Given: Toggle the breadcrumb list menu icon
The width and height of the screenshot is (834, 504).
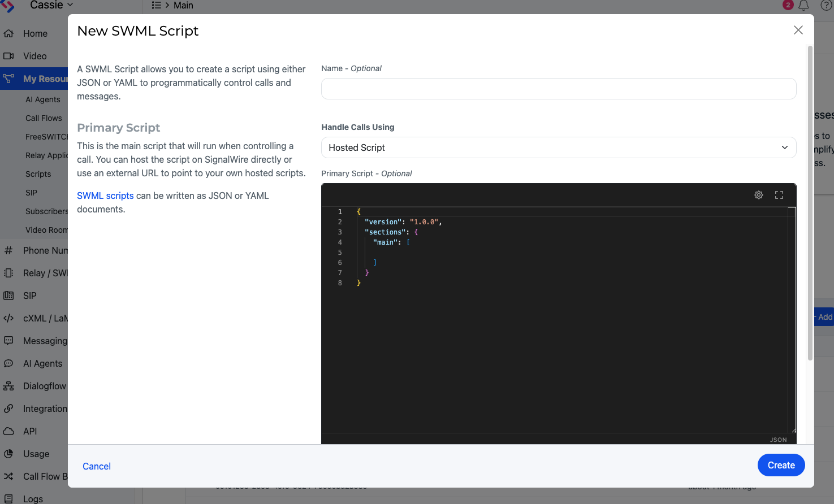Looking at the screenshot, I should 157,5.
